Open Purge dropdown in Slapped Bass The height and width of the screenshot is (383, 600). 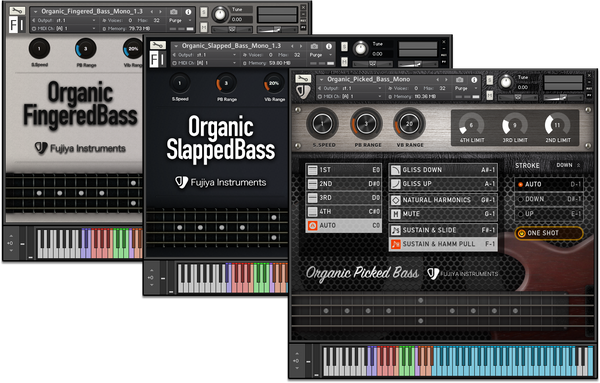(x=321, y=55)
